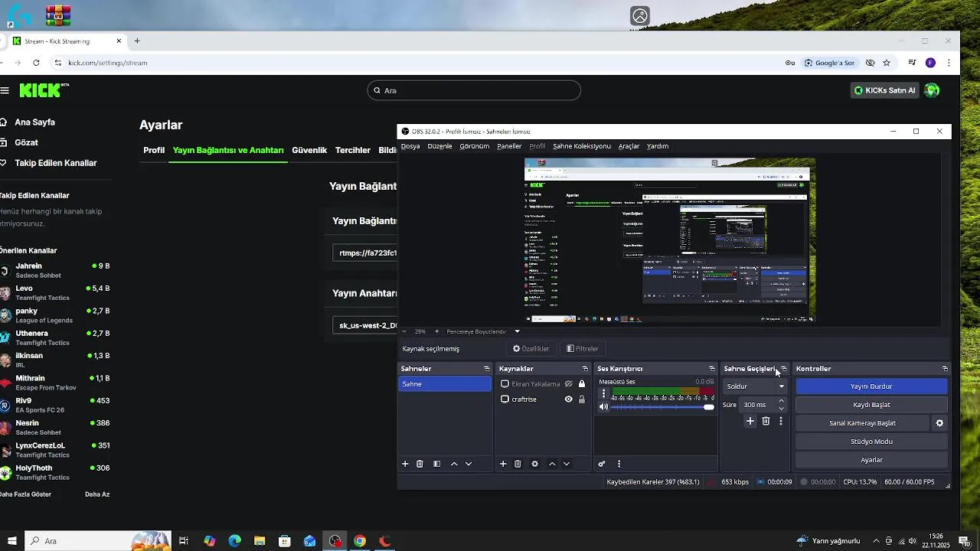980x551 pixels.
Task: Move source down arrow in Kaynaklar panel
Action: pos(567,464)
